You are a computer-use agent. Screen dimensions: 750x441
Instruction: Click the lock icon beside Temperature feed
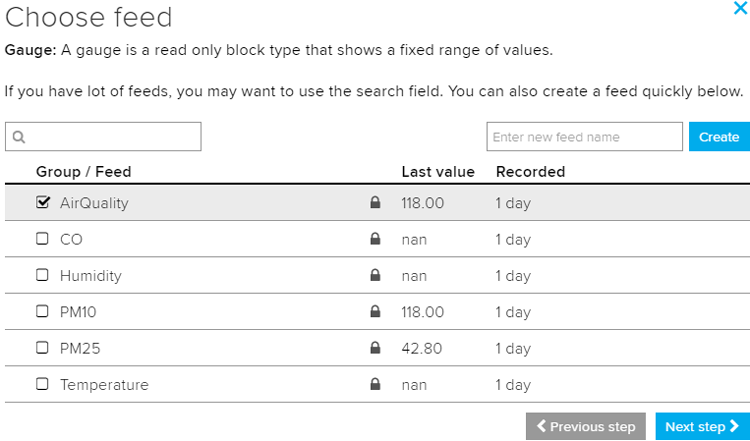375,385
